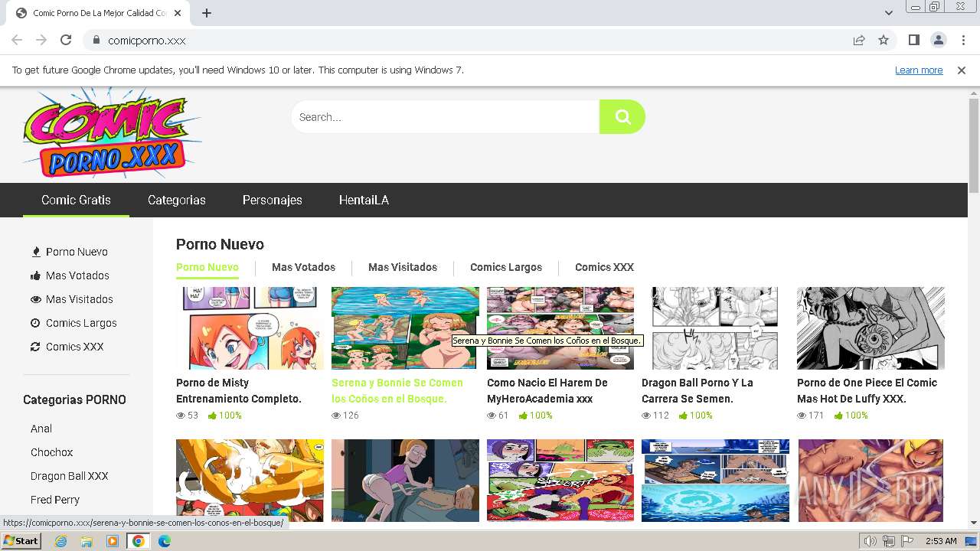Switch to the Mas Visitados tab

click(x=403, y=267)
